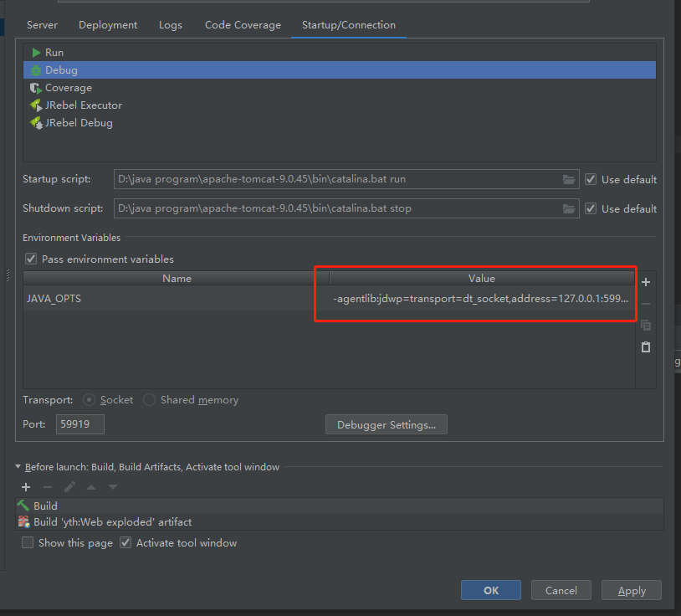Choose the JRebel Debug option
Image resolution: width=681 pixels, height=616 pixels.
coord(75,122)
